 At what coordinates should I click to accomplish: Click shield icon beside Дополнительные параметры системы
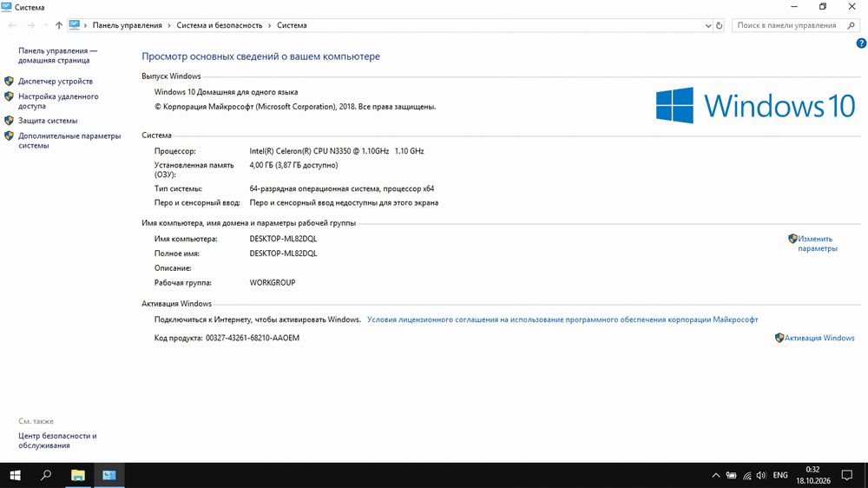(x=9, y=135)
